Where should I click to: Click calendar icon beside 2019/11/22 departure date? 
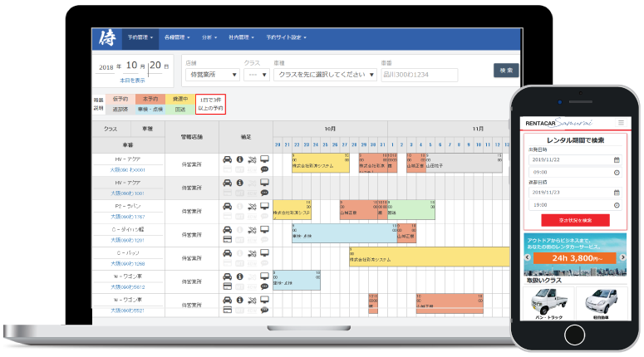616,159
